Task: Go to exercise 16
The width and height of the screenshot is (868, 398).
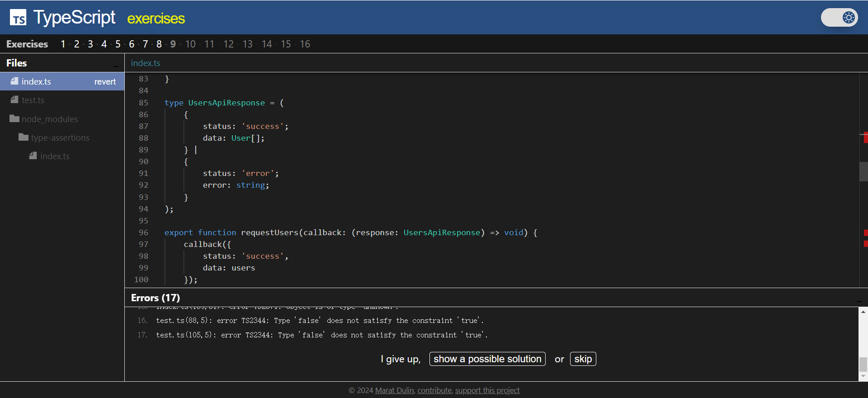Action: tap(305, 44)
